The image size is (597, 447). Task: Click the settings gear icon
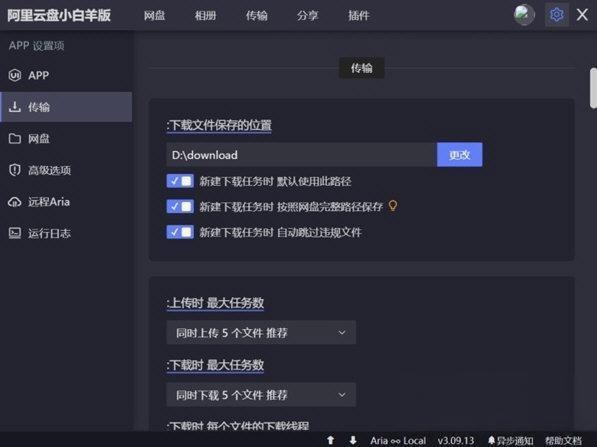pyautogui.click(x=557, y=15)
